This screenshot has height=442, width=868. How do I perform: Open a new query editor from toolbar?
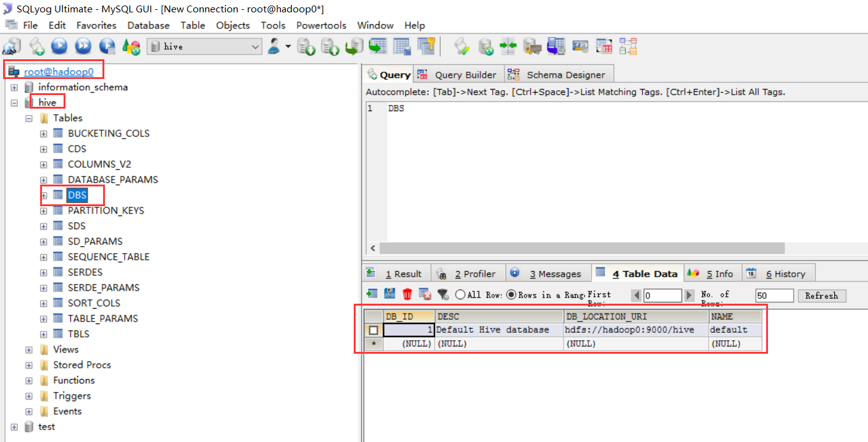pos(36,46)
